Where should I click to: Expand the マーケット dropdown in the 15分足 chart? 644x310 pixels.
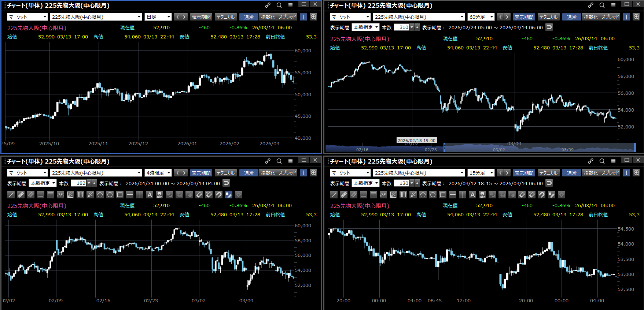(350, 173)
